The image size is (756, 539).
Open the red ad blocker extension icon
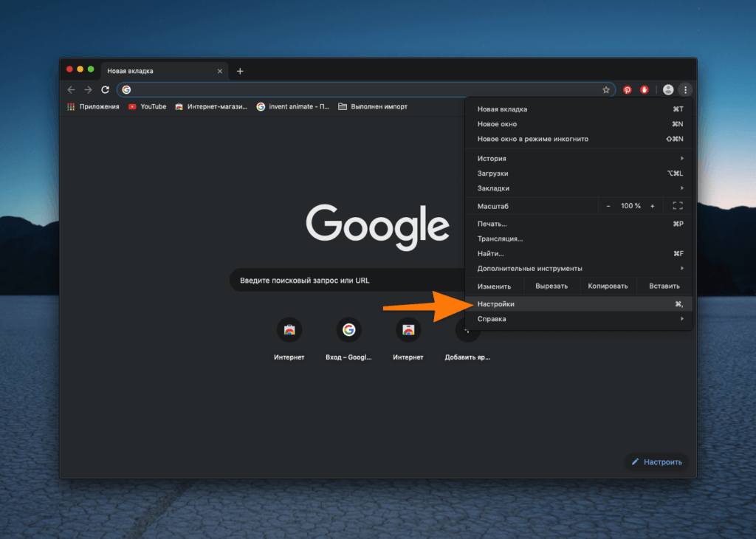(x=644, y=89)
